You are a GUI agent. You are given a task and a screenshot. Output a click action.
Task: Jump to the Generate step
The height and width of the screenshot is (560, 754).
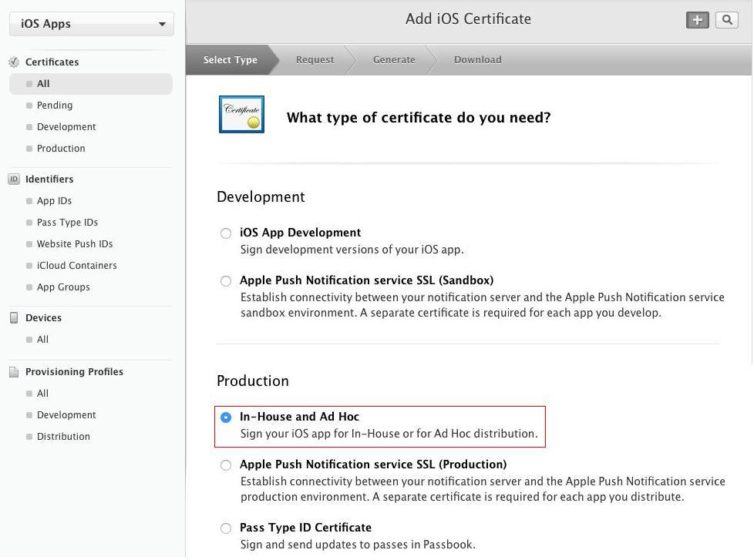point(394,60)
